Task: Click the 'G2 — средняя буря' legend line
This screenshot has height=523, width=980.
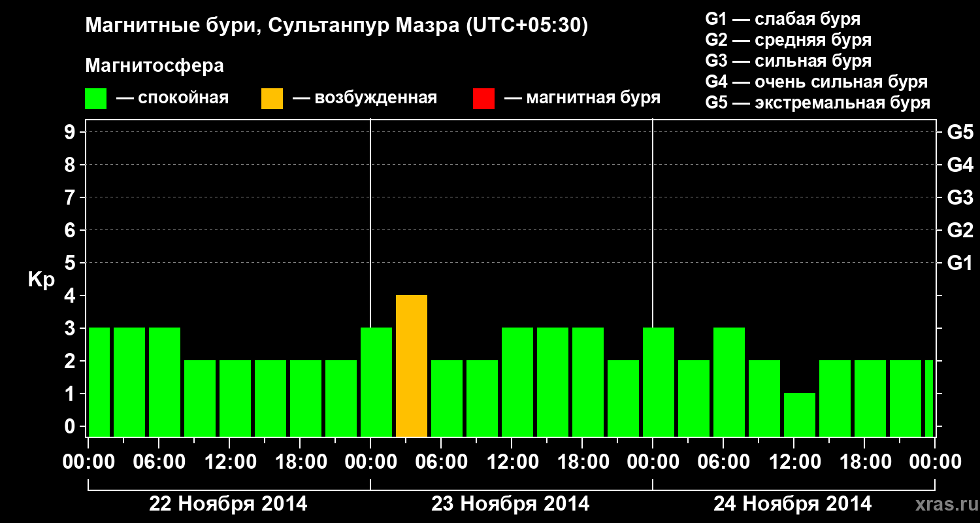Action: coord(788,40)
